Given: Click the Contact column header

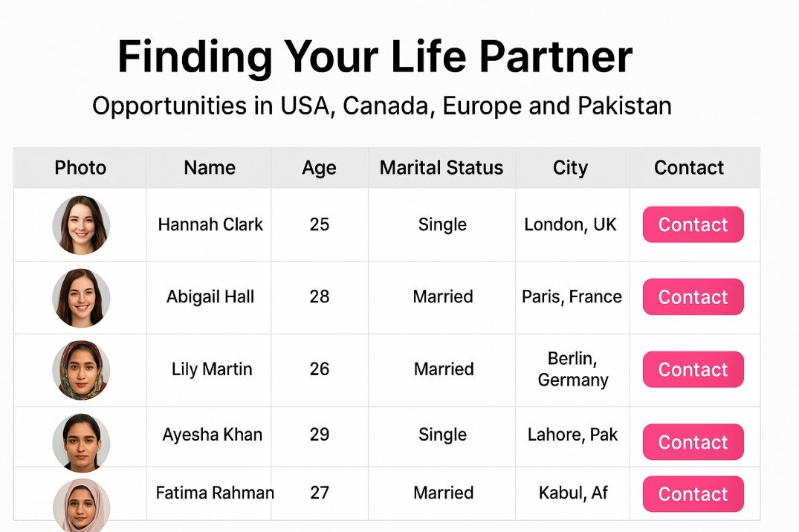Looking at the screenshot, I should point(688,168).
